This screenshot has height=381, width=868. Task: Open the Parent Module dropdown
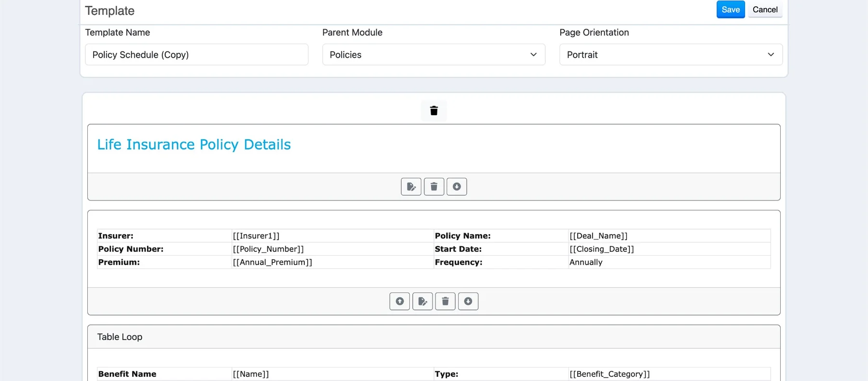point(434,54)
